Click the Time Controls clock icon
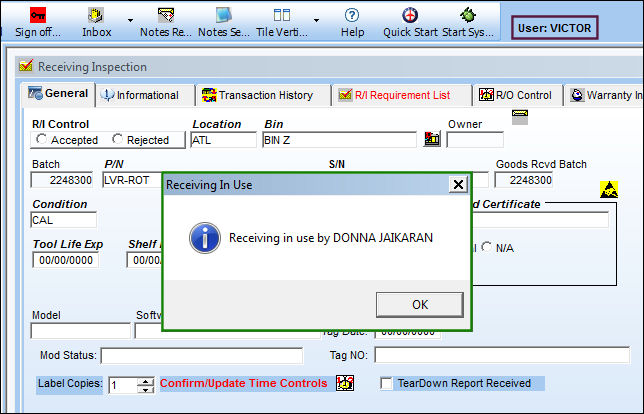644x414 pixels. coord(345,383)
